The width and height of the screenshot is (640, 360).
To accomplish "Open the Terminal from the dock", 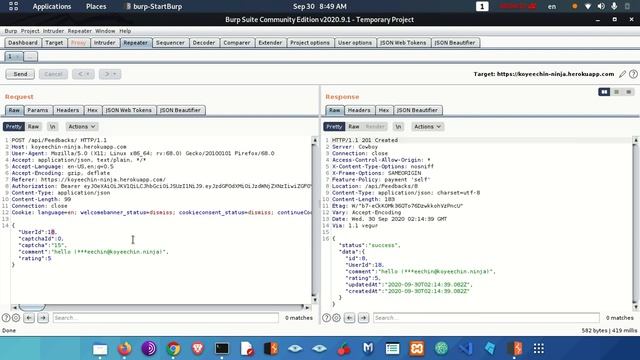I will (222, 349).
